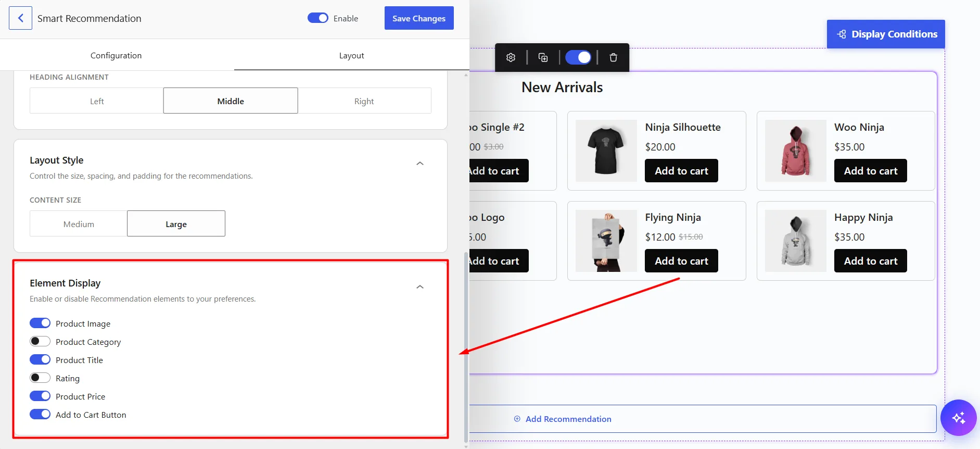Switch off the Product Price toggle

40,396
